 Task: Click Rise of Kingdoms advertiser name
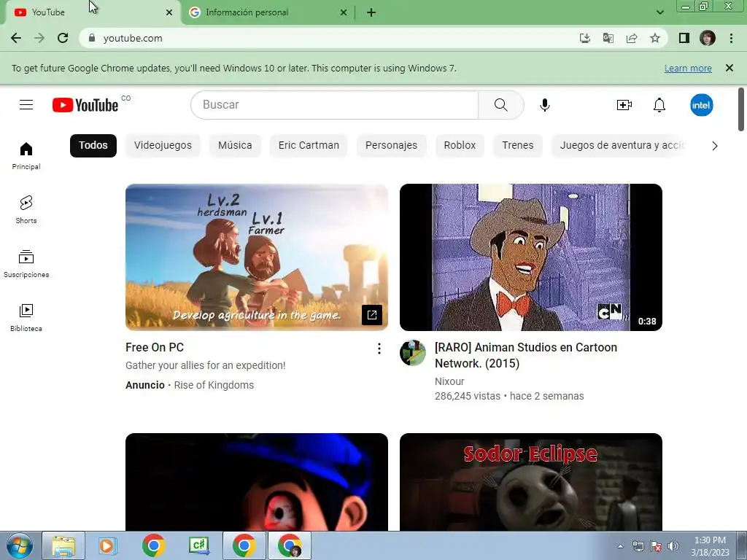(x=214, y=385)
